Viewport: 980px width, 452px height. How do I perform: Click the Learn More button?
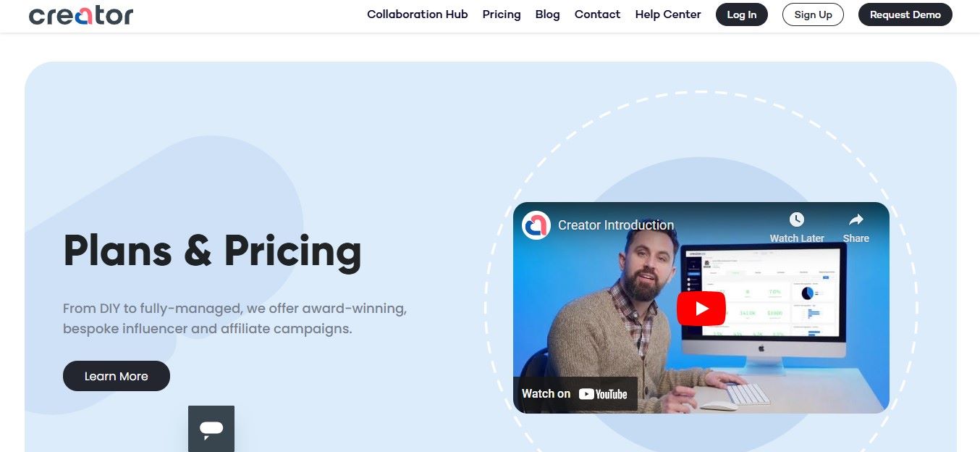click(117, 376)
